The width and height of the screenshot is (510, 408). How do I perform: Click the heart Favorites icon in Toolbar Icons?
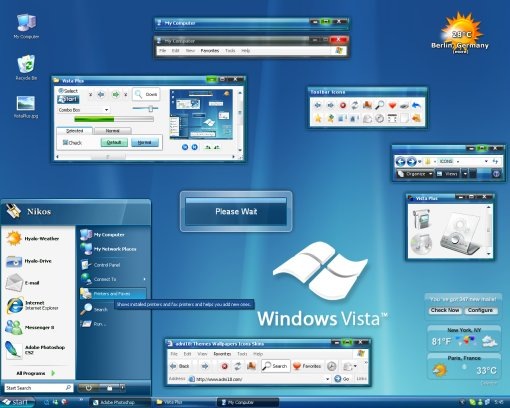(x=392, y=106)
